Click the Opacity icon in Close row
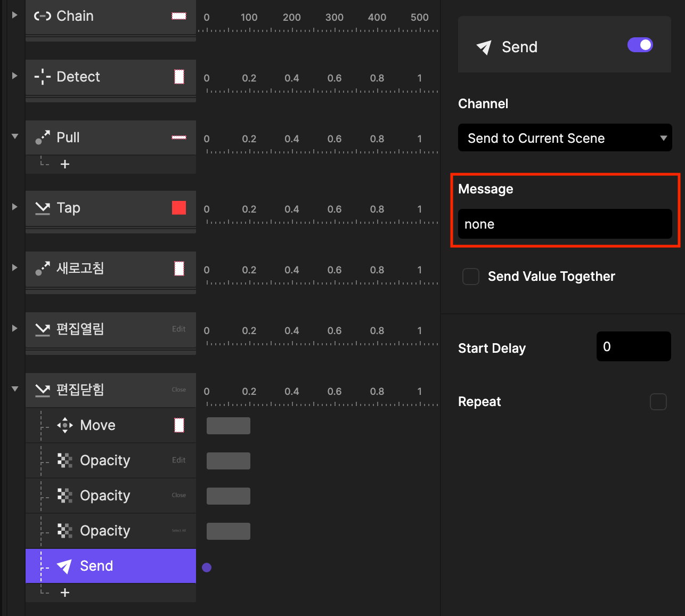Screen dimensions: 685x616 click(x=65, y=496)
